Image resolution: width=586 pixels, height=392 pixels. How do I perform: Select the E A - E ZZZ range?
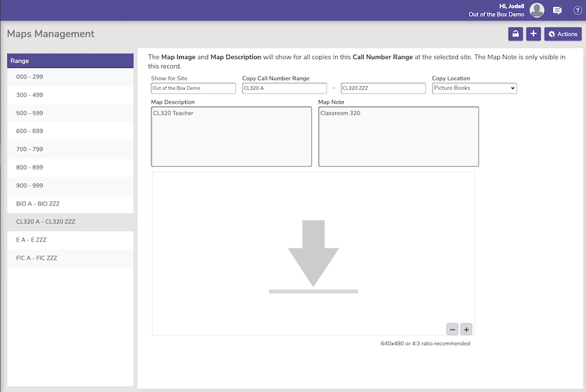[x=70, y=240]
